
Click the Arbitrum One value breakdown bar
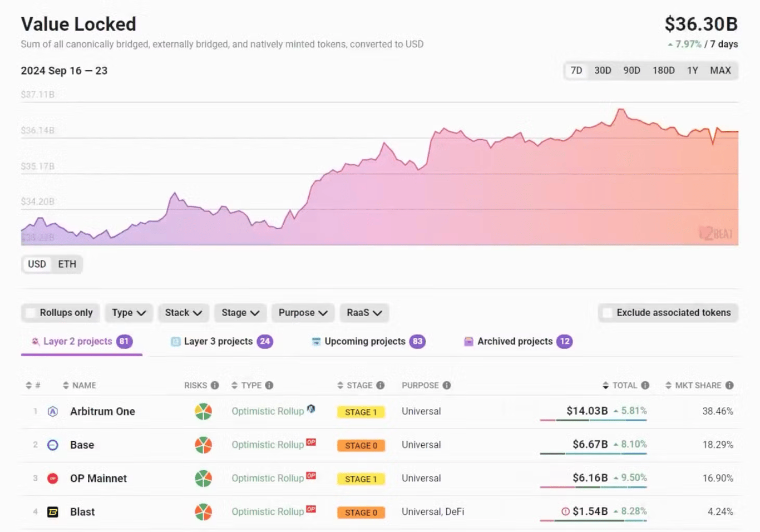pos(593,420)
